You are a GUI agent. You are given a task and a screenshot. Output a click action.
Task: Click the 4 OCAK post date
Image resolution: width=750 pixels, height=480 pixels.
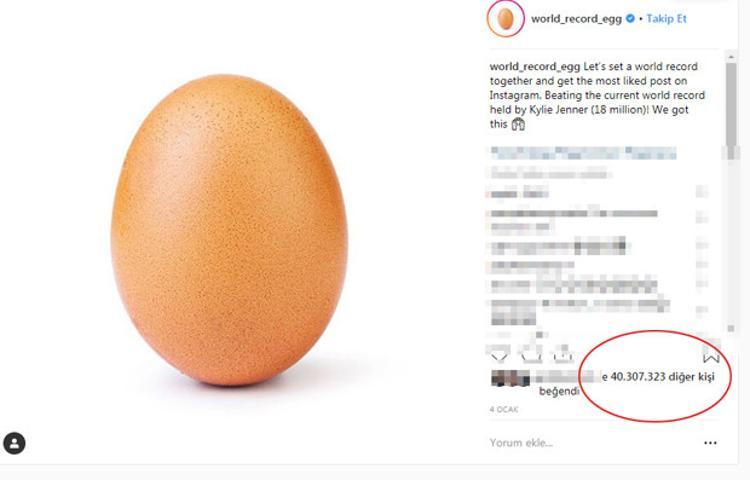click(x=504, y=409)
